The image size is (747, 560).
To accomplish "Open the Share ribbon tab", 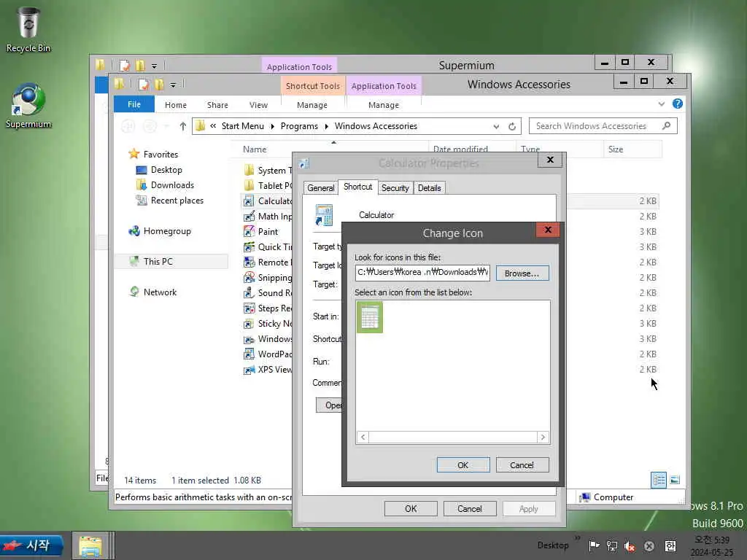I will (x=217, y=105).
